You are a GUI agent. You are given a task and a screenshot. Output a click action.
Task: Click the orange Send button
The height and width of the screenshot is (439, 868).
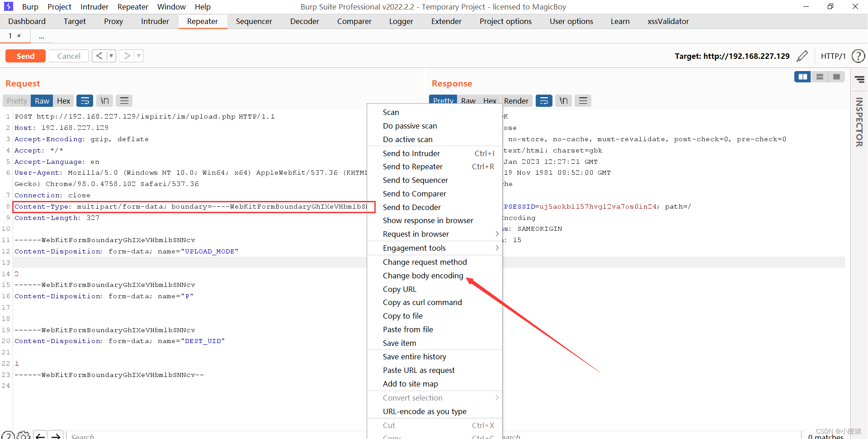coord(25,56)
